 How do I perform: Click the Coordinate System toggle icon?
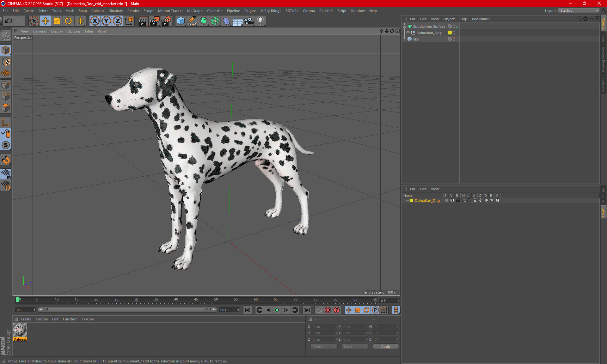pyautogui.click(x=129, y=21)
